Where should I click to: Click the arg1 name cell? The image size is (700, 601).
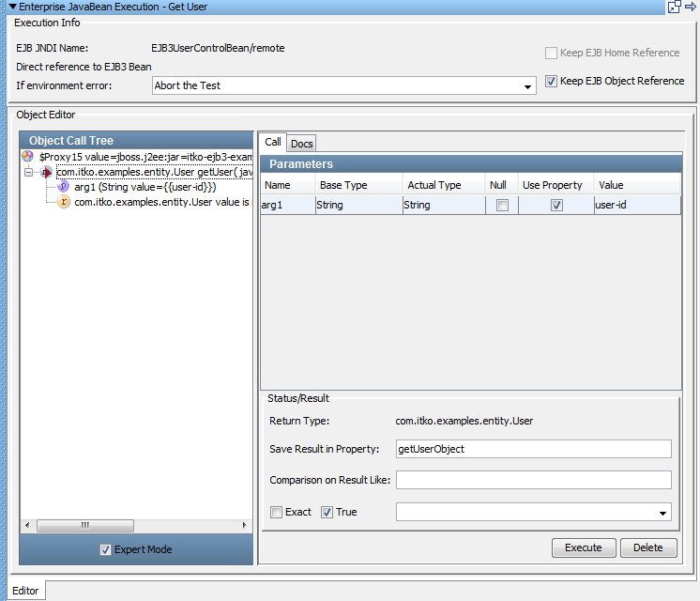pyautogui.click(x=288, y=205)
